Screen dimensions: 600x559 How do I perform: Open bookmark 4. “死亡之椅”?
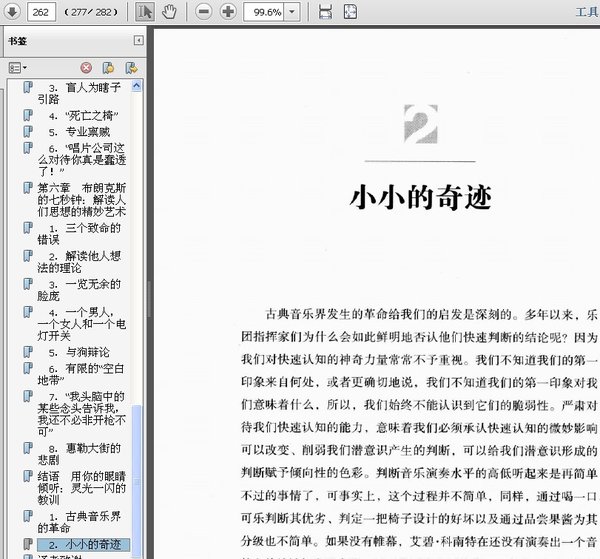pos(84,116)
